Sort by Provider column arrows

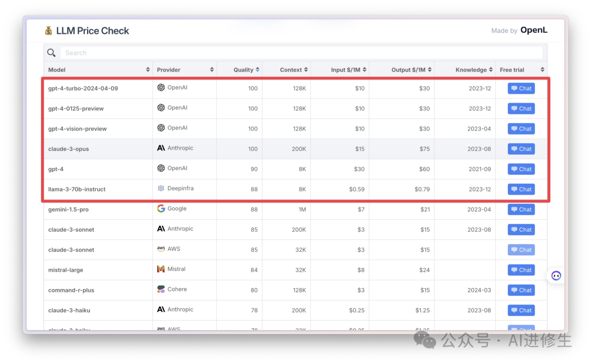coord(212,69)
